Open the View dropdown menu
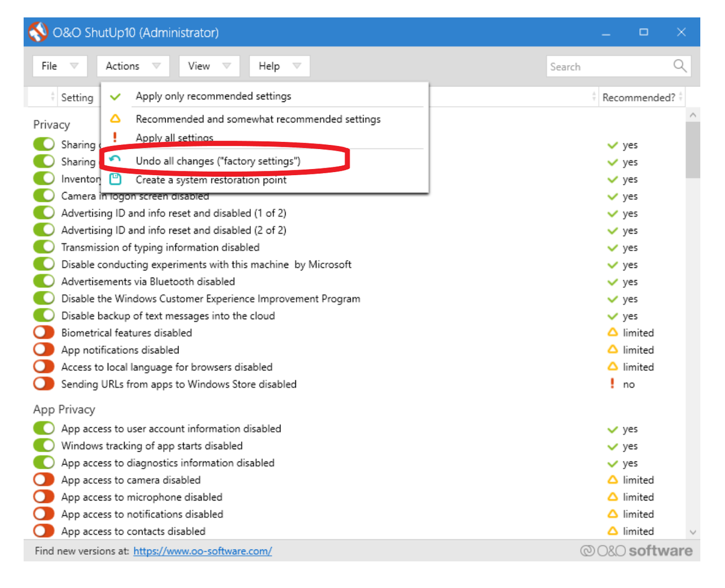This screenshot has height=588, width=725. [209, 66]
